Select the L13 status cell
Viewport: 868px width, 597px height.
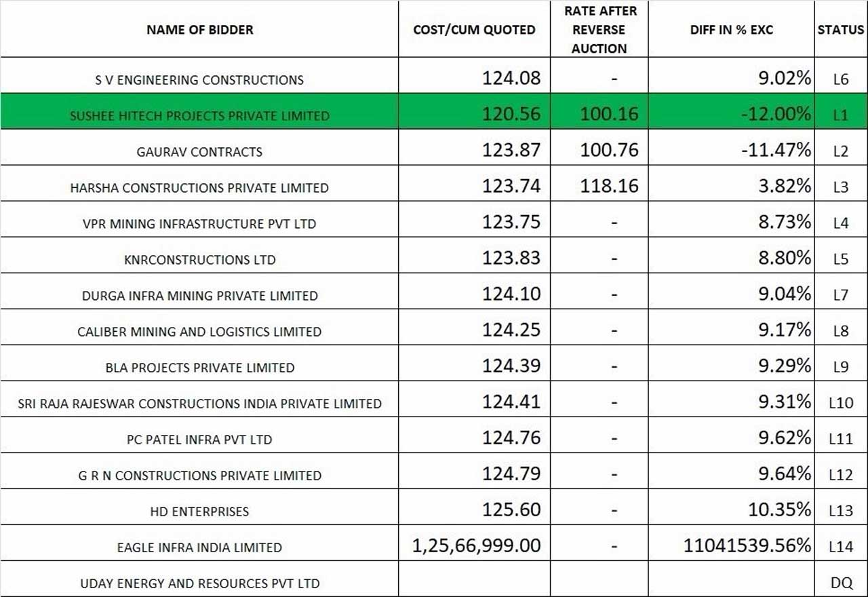841,511
